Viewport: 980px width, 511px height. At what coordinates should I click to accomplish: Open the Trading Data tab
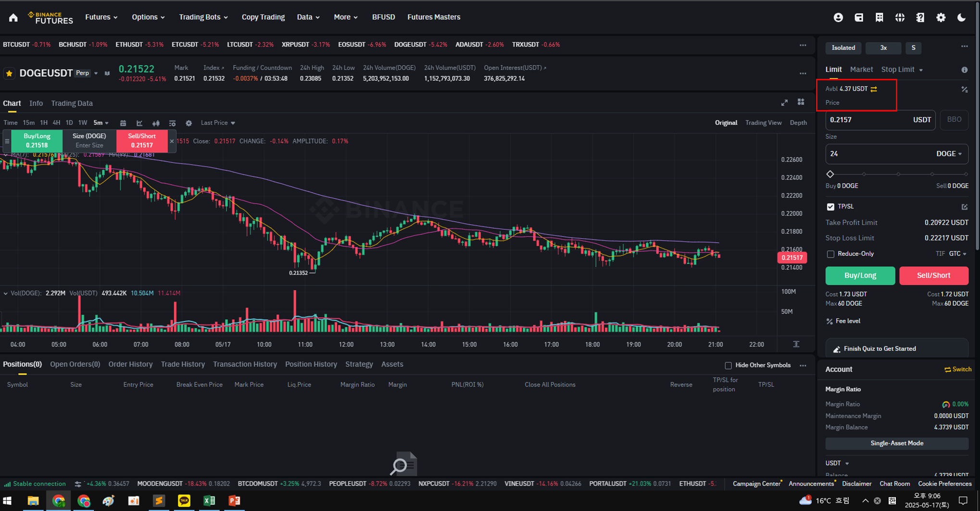[x=72, y=103]
